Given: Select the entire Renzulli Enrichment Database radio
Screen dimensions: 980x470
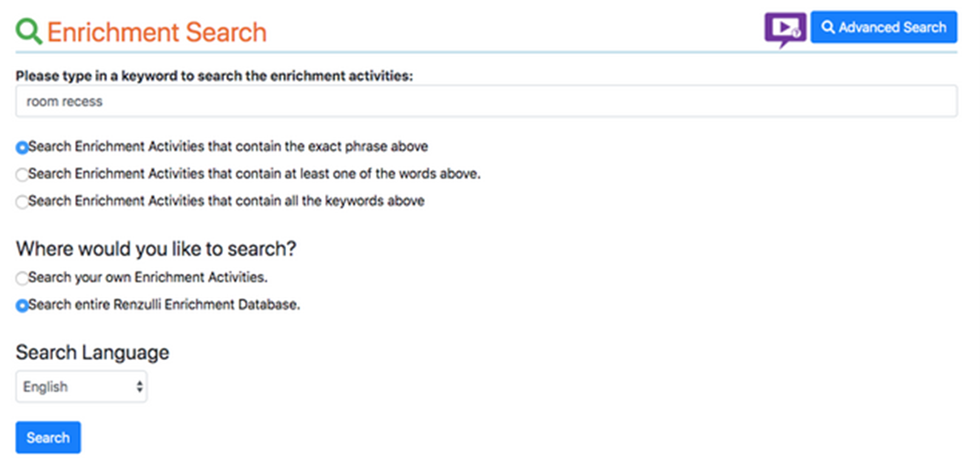Looking at the screenshot, I should [x=22, y=306].
